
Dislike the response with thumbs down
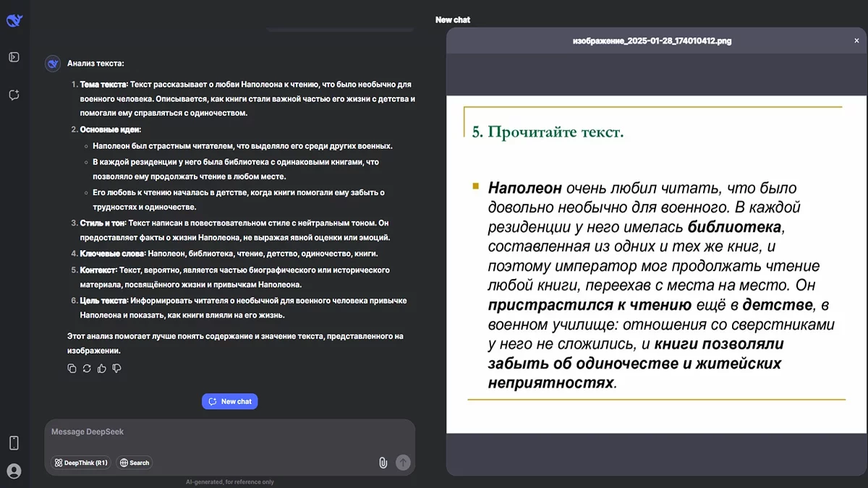(x=117, y=369)
